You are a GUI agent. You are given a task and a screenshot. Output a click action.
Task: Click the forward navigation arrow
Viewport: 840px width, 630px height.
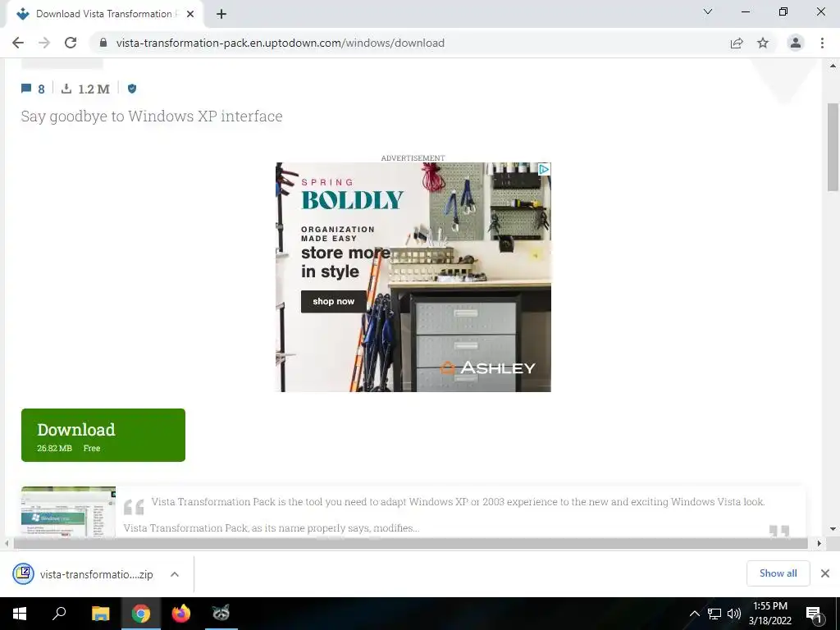pos(44,43)
